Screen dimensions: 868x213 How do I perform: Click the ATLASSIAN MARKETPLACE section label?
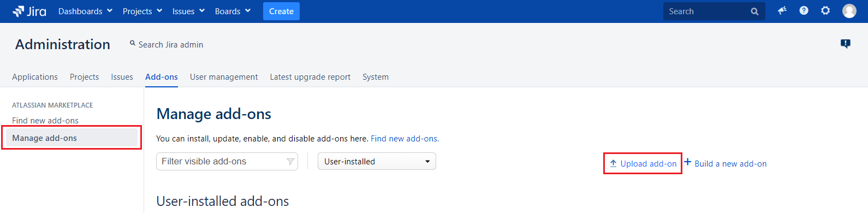tap(52, 105)
